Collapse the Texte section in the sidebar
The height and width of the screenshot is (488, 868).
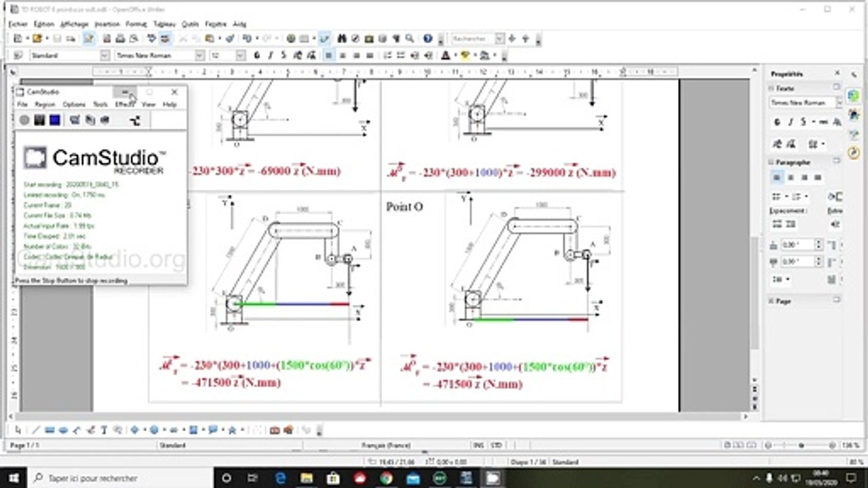pyautogui.click(x=771, y=88)
